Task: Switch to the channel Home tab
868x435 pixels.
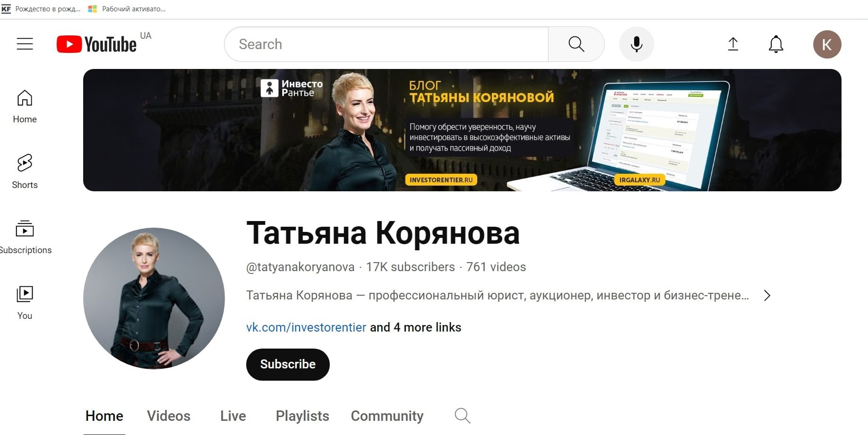Action: [x=104, y=416]
